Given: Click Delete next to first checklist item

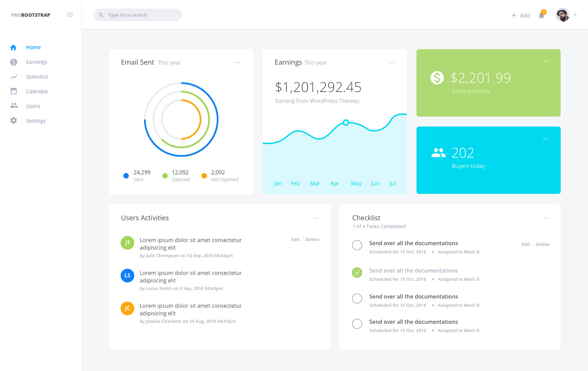Looking at the screenshot, I should click(543, 244).
